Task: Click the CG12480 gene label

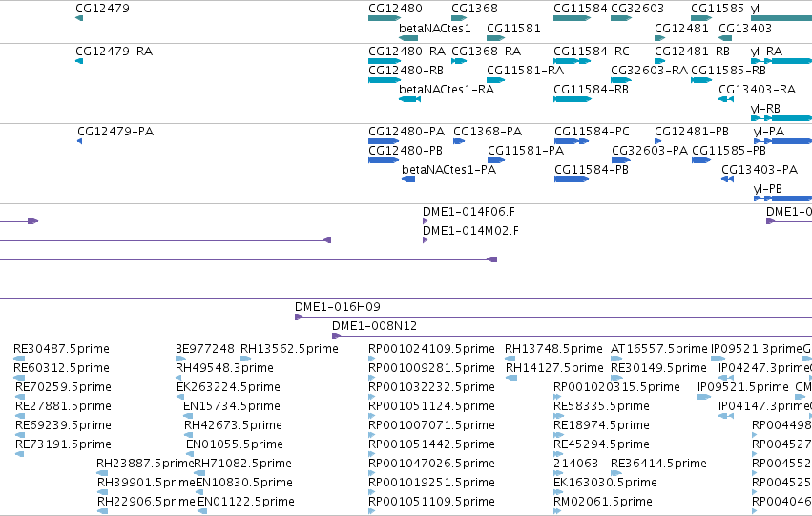Action: 395,9
